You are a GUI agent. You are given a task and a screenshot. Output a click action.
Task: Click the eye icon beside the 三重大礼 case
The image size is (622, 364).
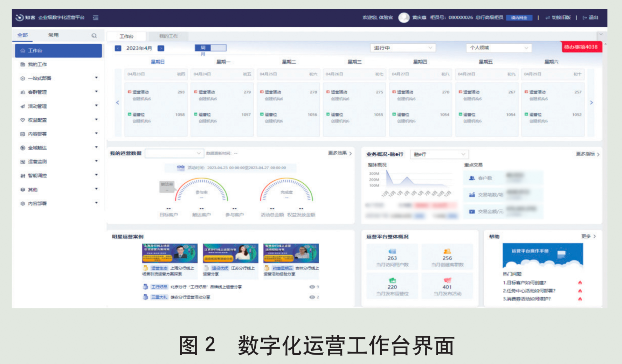[x=312, y=297]
